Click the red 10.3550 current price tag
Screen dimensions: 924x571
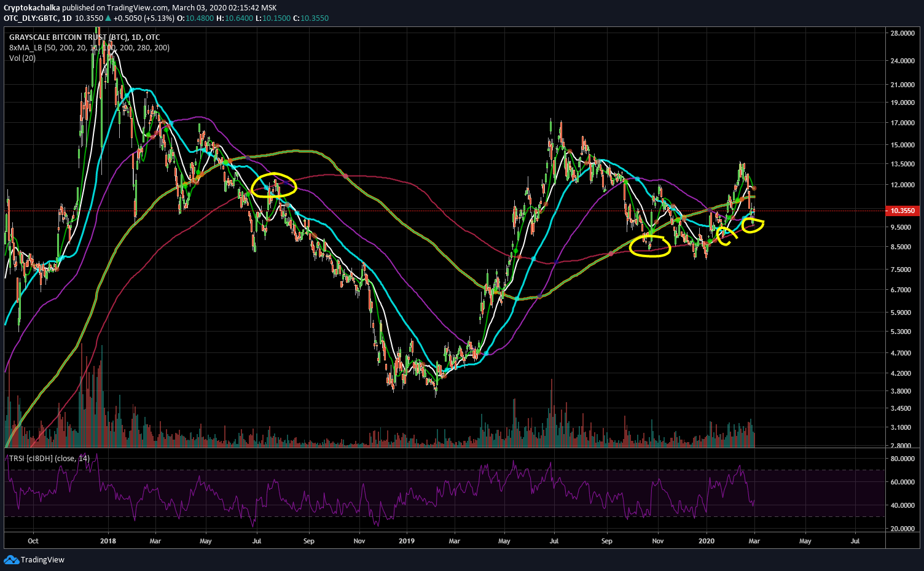[902, 211]
